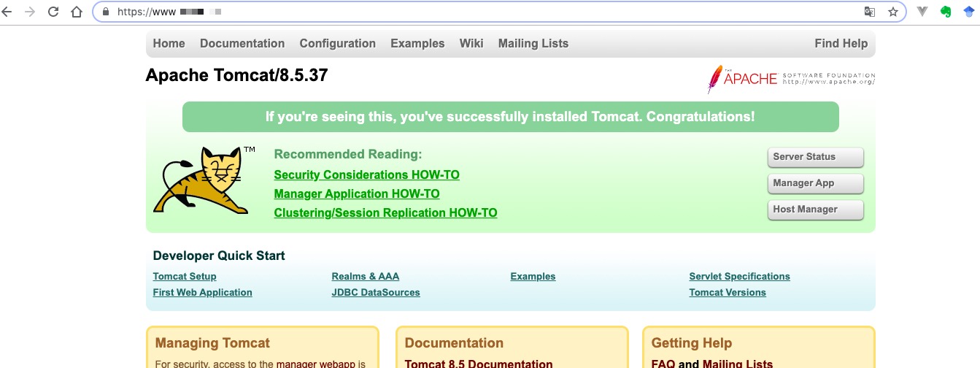Click the padlock site info icon

tap(105, 12)
